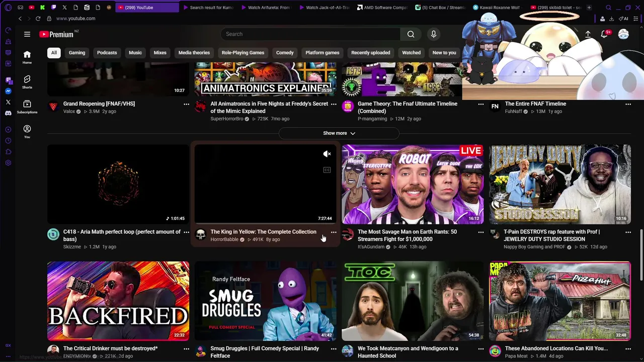Open extensions cube in Opera sidebar
Image resolution: width=644 pixels, height=362 pixels.
click(x=8, y=152)
